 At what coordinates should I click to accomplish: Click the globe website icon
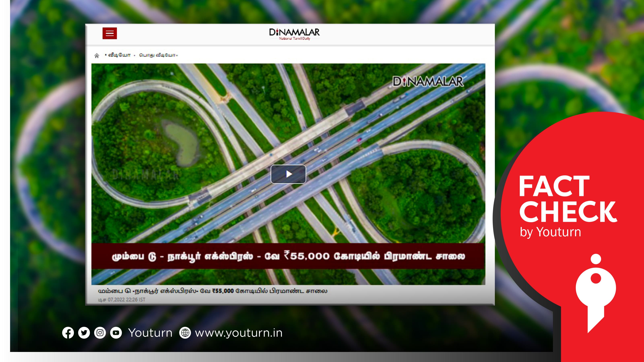pyautogui.click(x=185, y=333)
